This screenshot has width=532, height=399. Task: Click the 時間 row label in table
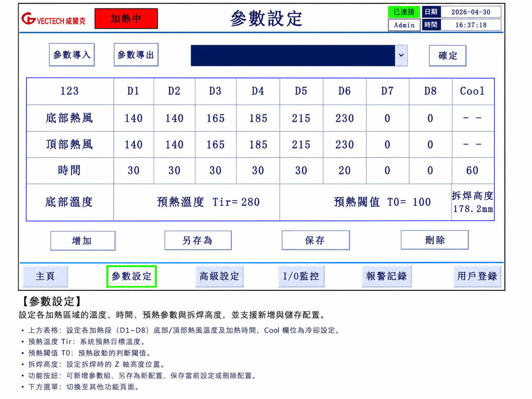69,170
